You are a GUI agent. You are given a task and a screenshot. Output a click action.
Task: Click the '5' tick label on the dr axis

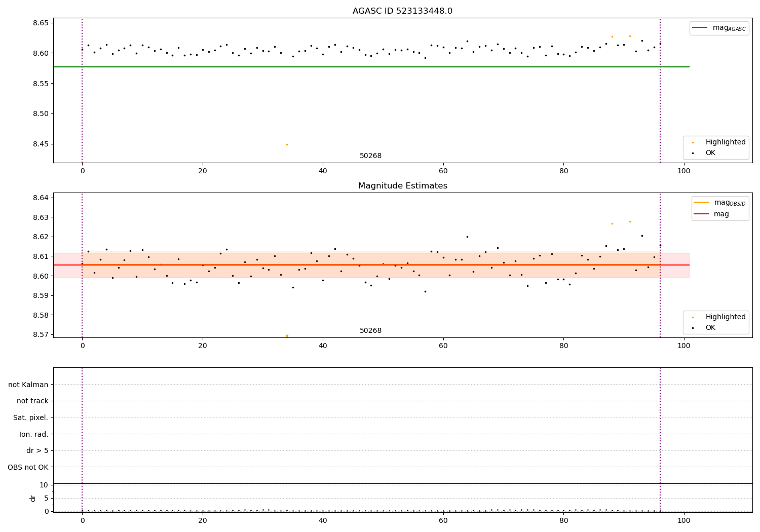tap(46, 498)
